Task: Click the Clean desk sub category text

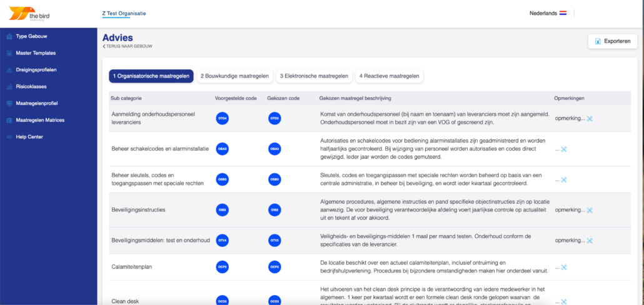Action: click(x=125, y=301)
